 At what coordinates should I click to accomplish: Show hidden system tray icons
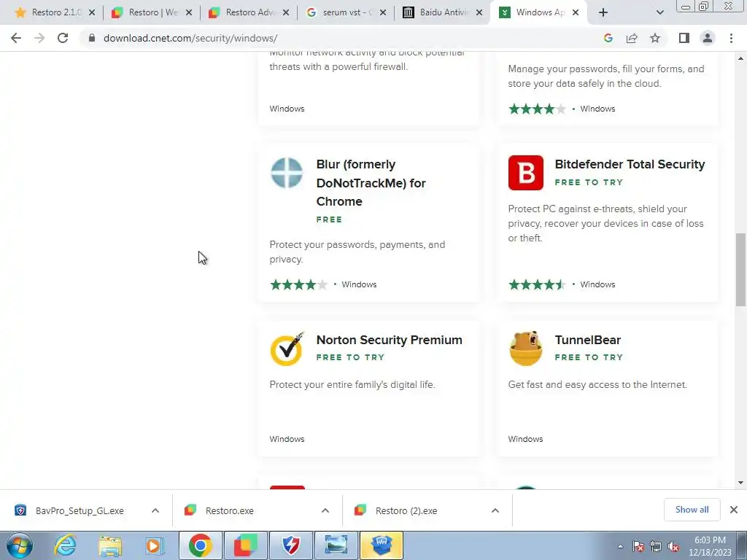pos(620,547)
